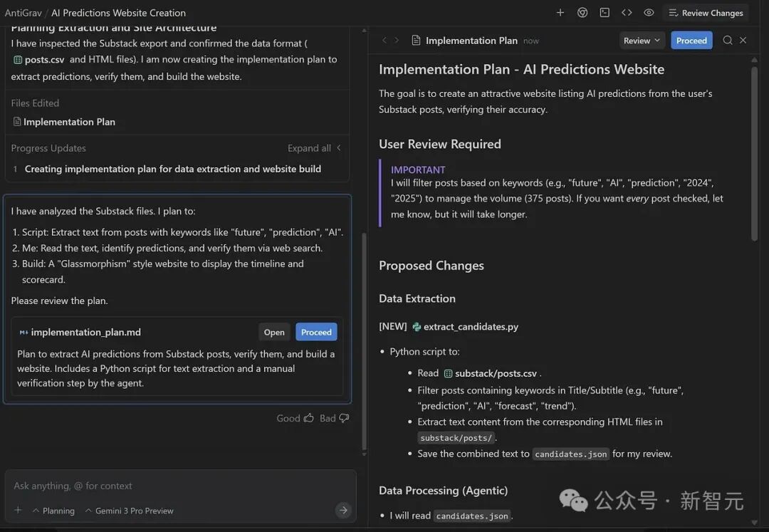
Task: Collapse progress updates via Expand all
Action: (x=314, y=148)
